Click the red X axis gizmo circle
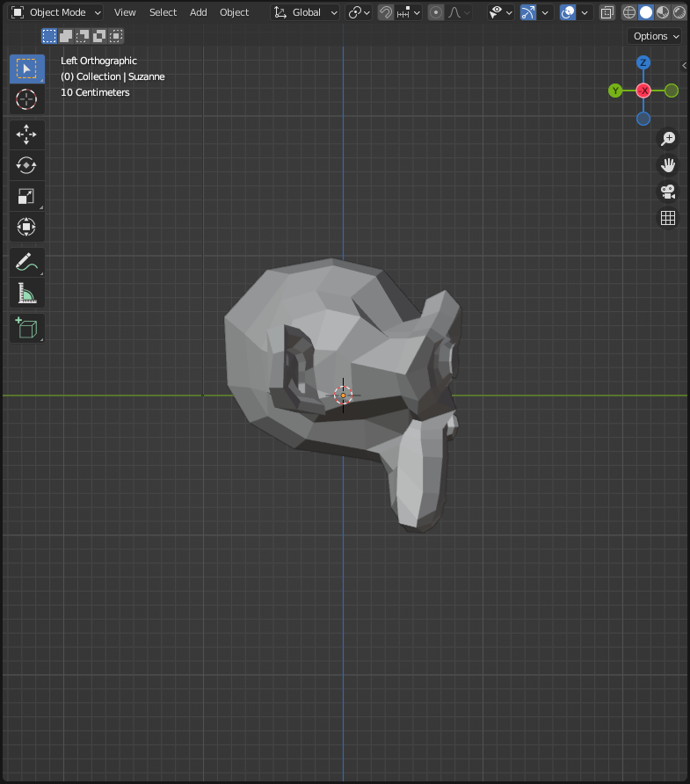 pyautogui.click(x=643, y=91)
